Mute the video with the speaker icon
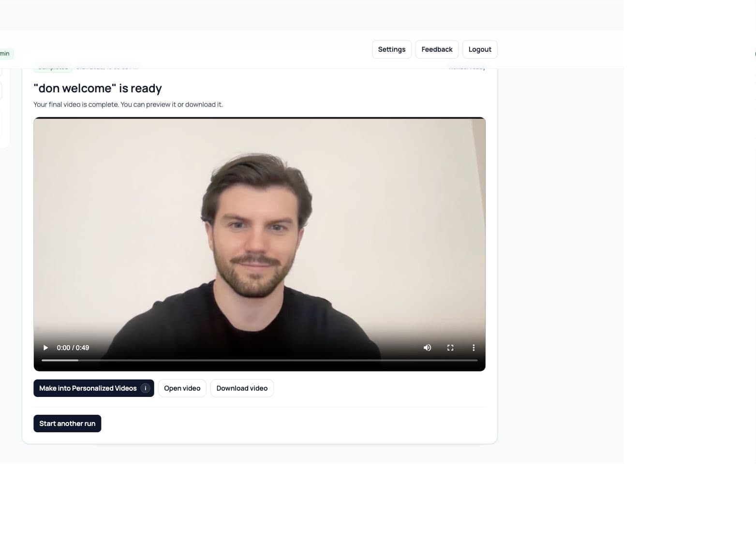The image size is (756, 541). [427, 348]
